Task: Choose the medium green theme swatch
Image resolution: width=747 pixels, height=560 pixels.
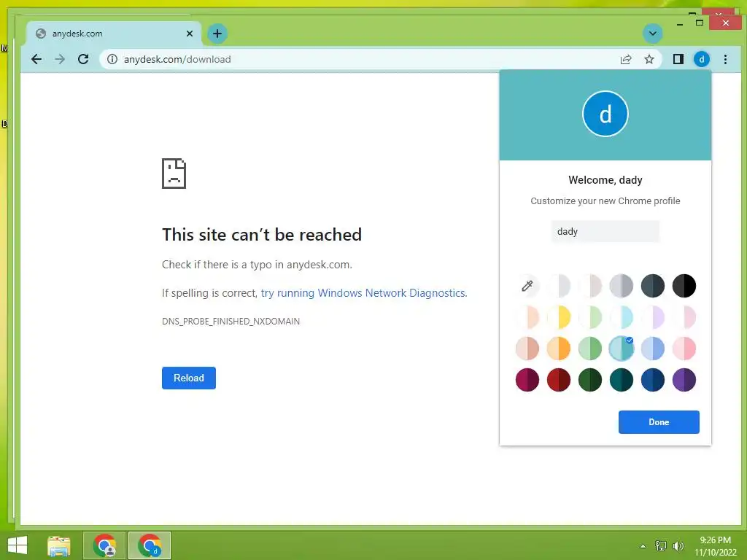Action: pos(589,349)
